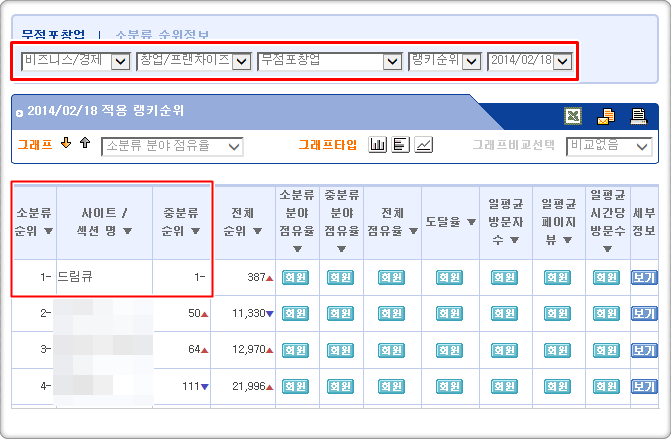Send ranking by email icon

pos(606,116)
